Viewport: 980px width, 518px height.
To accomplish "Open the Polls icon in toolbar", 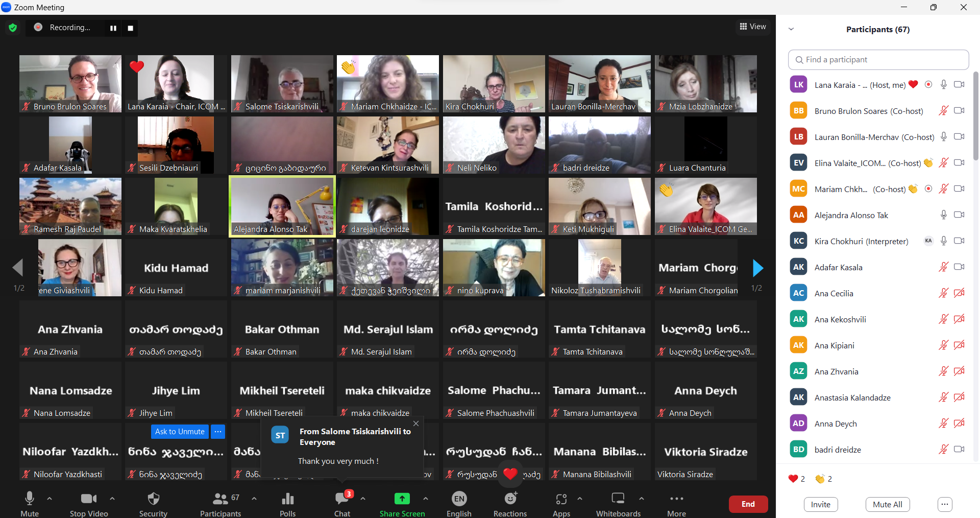I will [287, 499].
